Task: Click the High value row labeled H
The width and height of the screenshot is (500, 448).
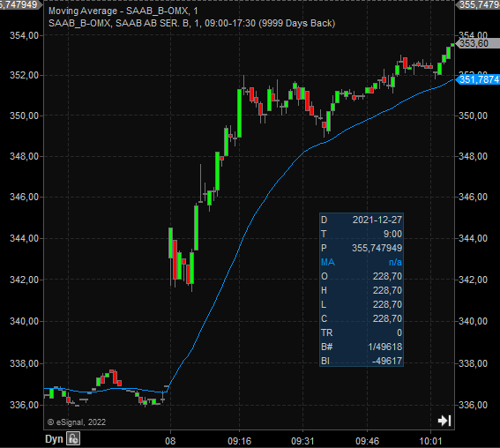Action: click(x=362, y=290)
